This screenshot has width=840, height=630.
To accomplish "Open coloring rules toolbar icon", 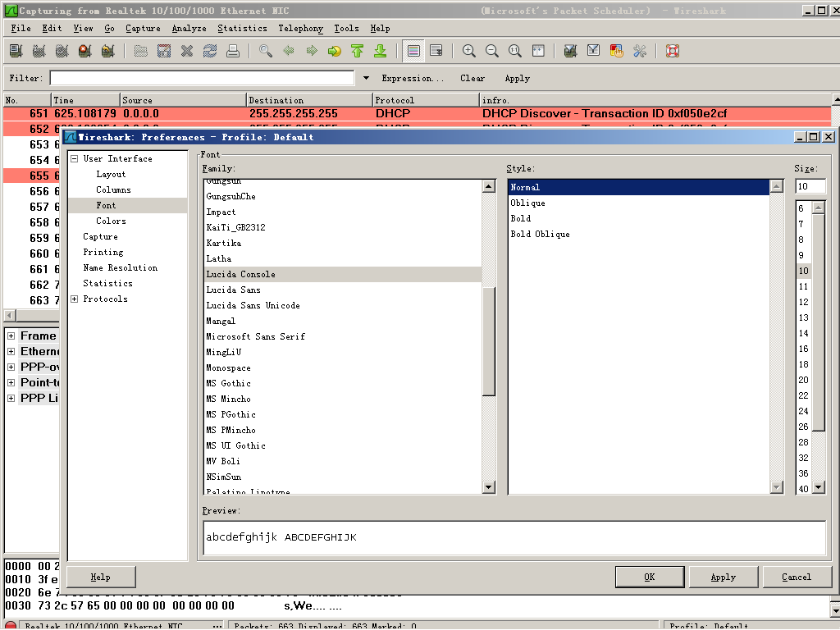I will click(x=617, y=51).
